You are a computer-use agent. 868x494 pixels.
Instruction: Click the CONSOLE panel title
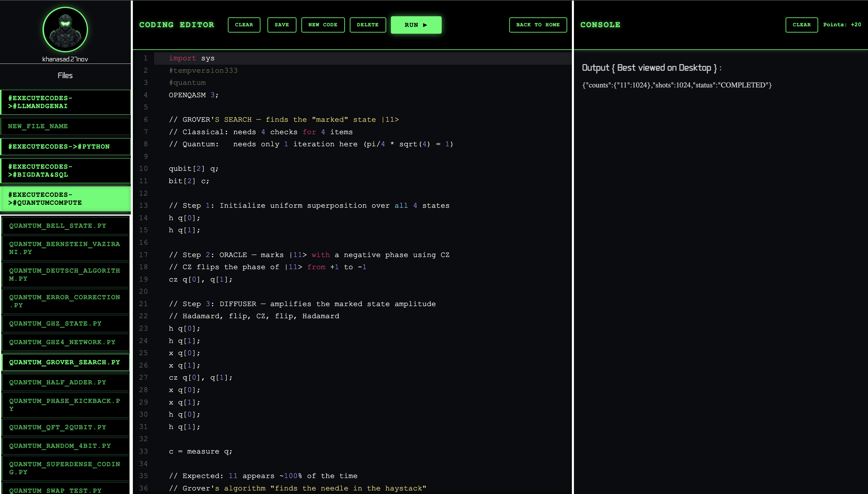(600, 25)
